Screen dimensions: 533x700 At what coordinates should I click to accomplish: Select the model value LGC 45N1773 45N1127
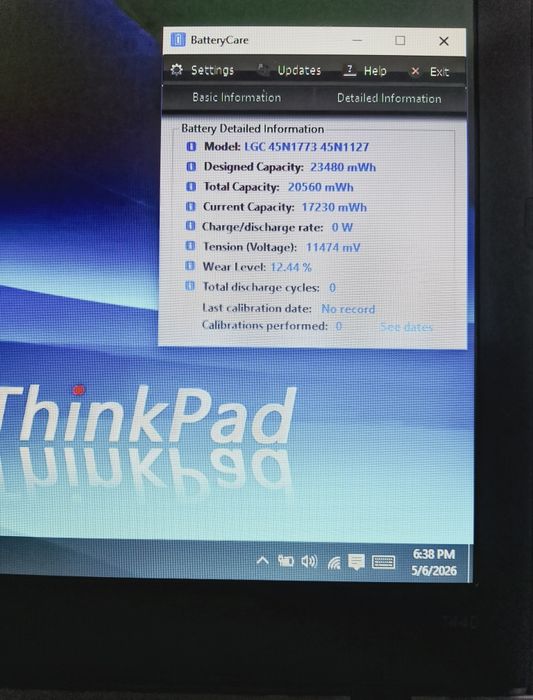[307, 147]
